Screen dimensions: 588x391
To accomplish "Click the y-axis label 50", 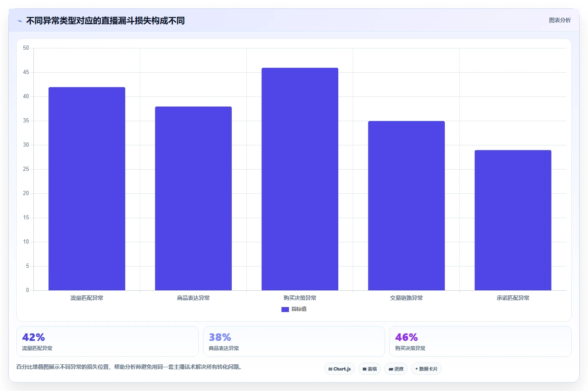I will click(x=26, y=48).
